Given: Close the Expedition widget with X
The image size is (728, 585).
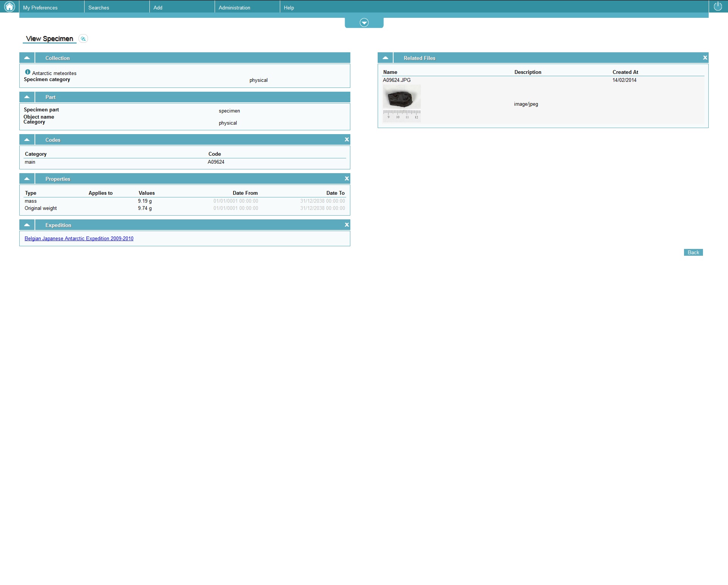Looking at the screenshot, I should tap(347, 225).
